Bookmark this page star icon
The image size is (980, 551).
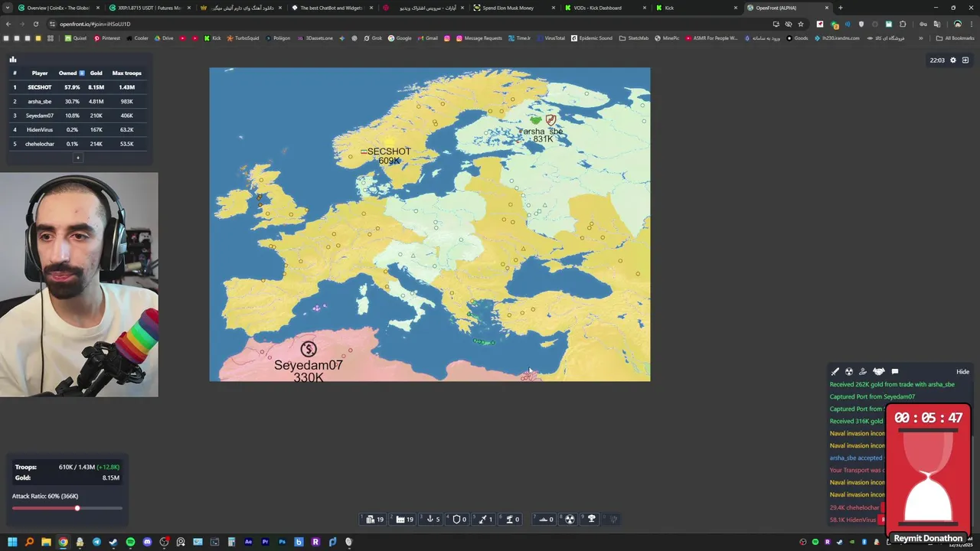[801, 24]
